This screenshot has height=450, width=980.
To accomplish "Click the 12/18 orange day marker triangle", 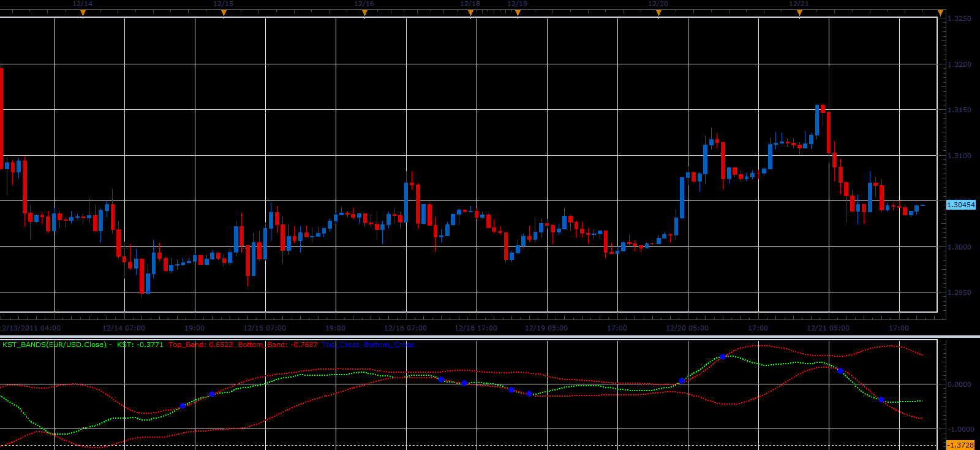I will coord(470,13).
